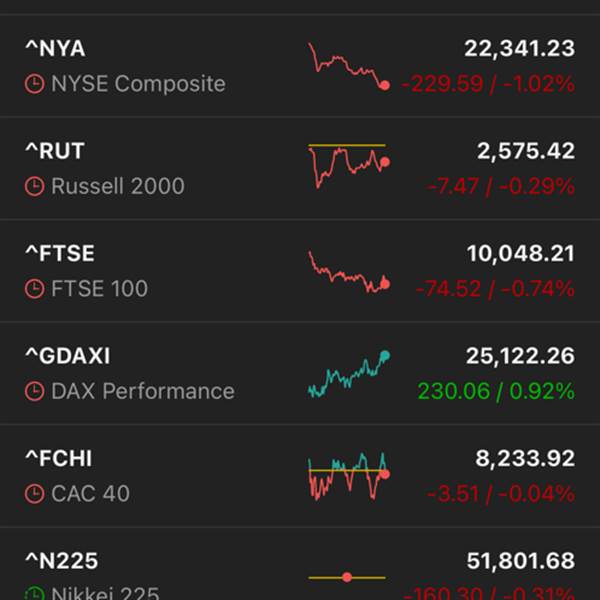The image size is (600, 600).
Task: Click the CAC 40 price 8,233.92
Action: click(x=521, y=458)
